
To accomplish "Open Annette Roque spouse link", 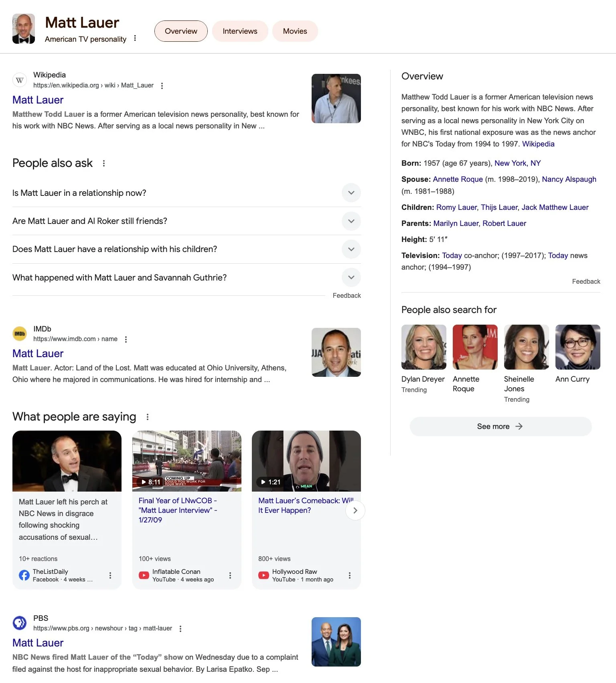I will pos(458,179).
